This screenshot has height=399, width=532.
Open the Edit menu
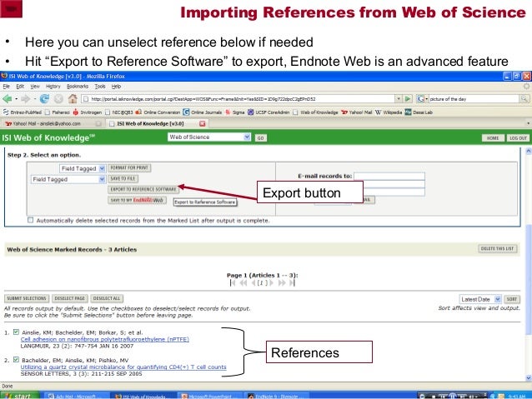(x=20, y=87)
